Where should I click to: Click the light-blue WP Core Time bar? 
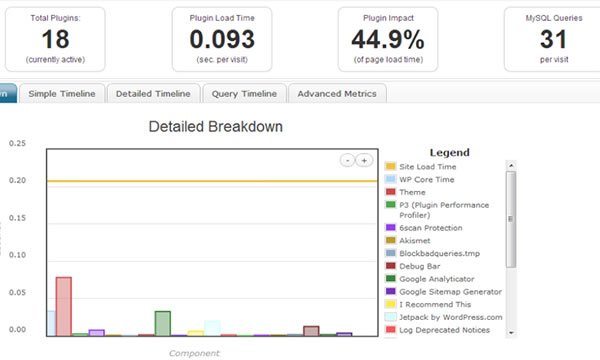(x=51, y=323)
